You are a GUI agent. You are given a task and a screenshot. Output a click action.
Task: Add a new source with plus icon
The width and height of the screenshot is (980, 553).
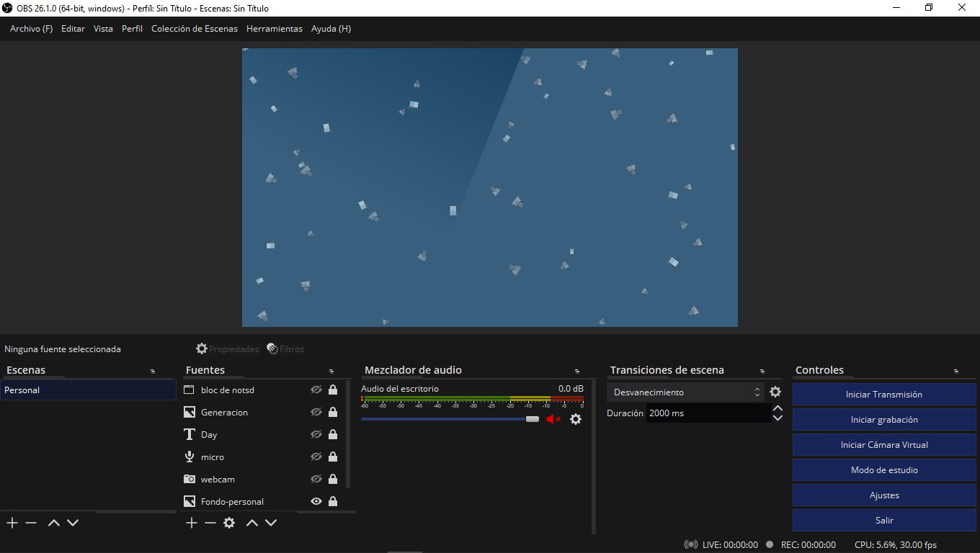tap(191, 523)
